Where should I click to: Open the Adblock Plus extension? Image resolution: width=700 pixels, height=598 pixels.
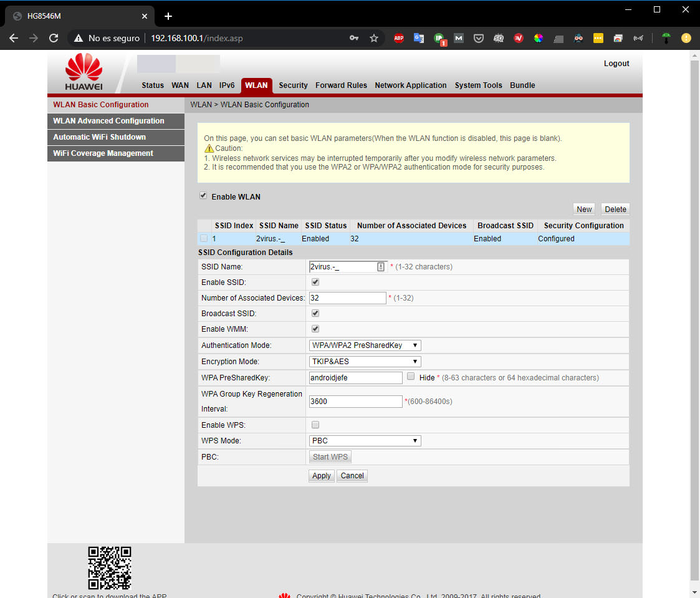(x=399, y=38)
